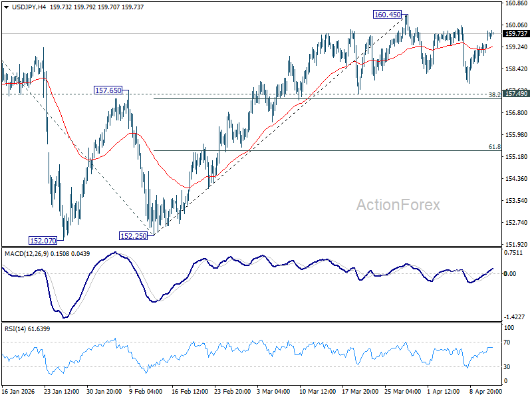Click the 1 Apr 12:00 date label
532x399 pixels.
pyautogui.click(x=444, y=392)
